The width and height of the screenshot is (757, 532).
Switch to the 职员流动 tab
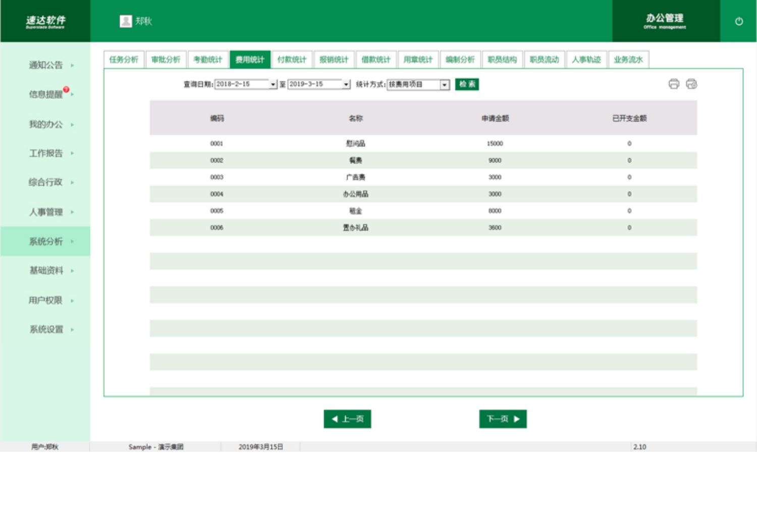pyautogui.click(x=544, y=60)
